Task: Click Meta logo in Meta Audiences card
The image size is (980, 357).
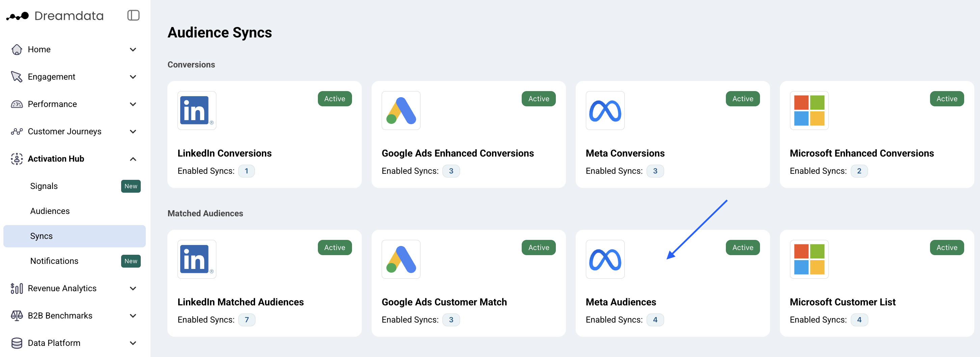Action: [605, 259]
